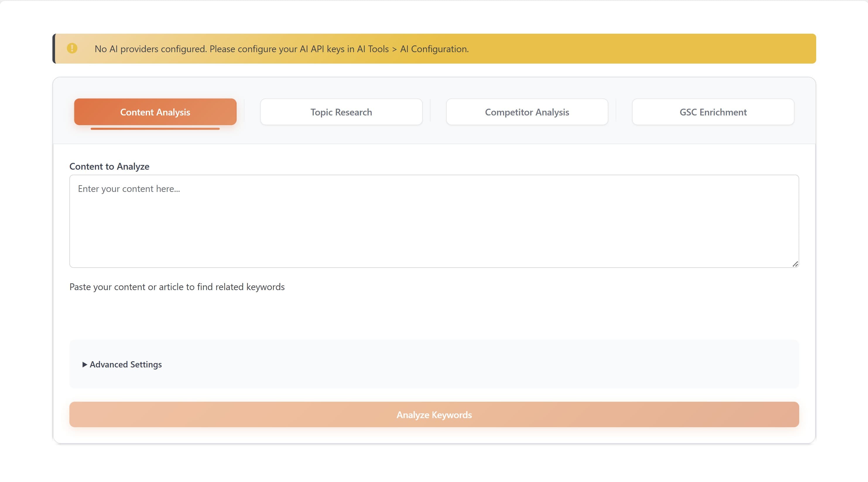Click the yellow AI configuration warning banner
The image size is (868, 482).
[x=434, y=48]
